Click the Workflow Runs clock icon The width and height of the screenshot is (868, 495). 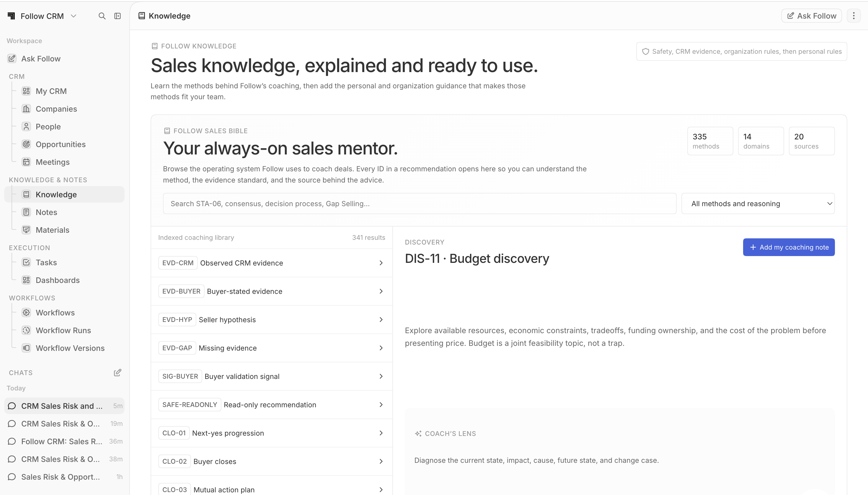(26, 330)
